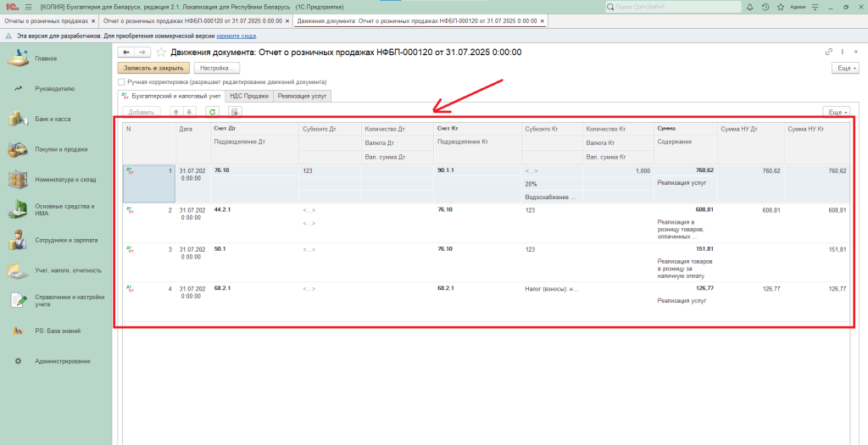Switch to the НДС Продажи tab
The width and height of the screenshot is (868, 445).
point(249,97)
